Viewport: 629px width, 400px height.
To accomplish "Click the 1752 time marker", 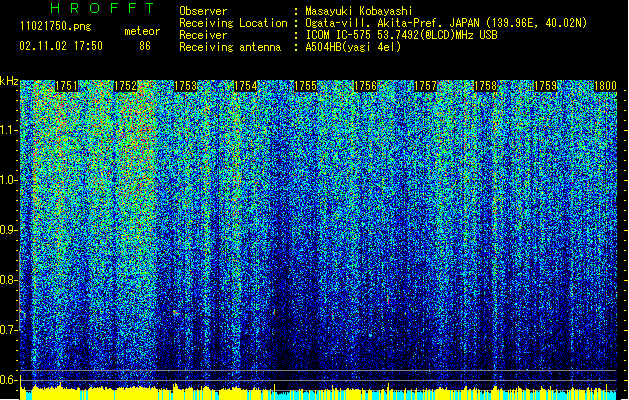I will pos(126,86).
